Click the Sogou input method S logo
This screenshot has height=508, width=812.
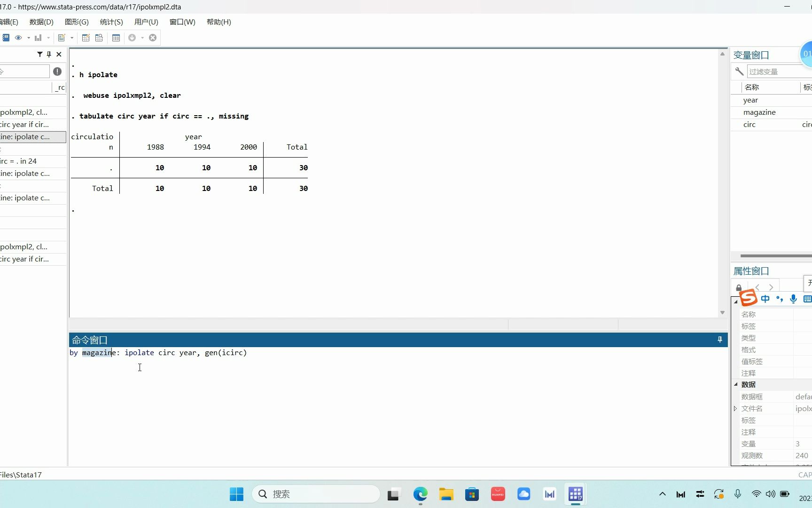click(748, 298)
